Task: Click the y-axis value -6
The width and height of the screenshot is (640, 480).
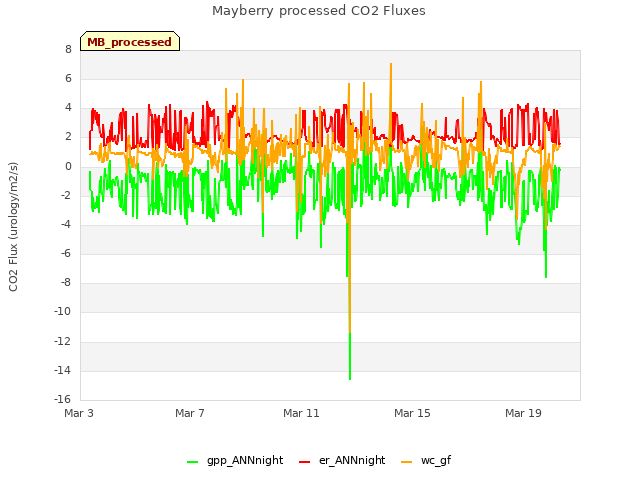Action: coord(67,253)
